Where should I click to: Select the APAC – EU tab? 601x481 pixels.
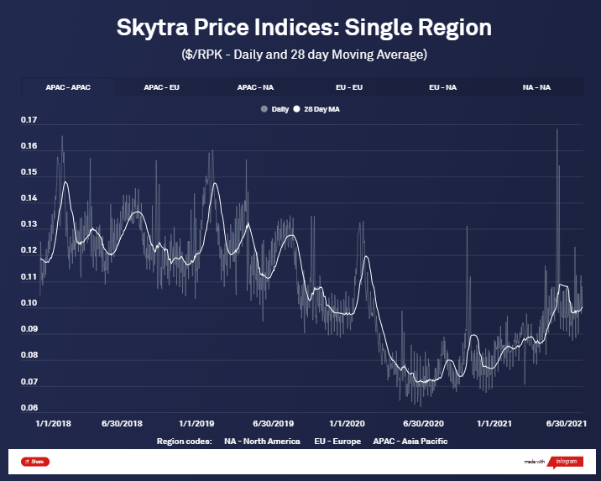[163, 88]
